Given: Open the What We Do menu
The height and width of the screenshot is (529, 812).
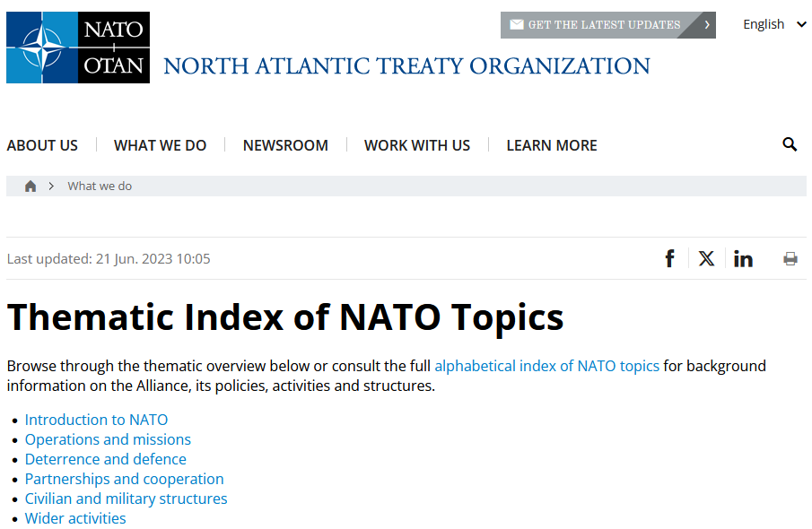Looking at the screenshot, I should (x=160, y=145).
